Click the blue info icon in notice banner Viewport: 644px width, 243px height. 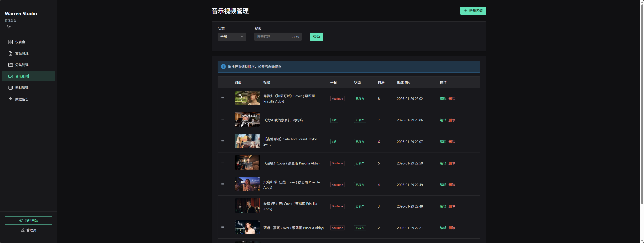[x=223, y=67]
